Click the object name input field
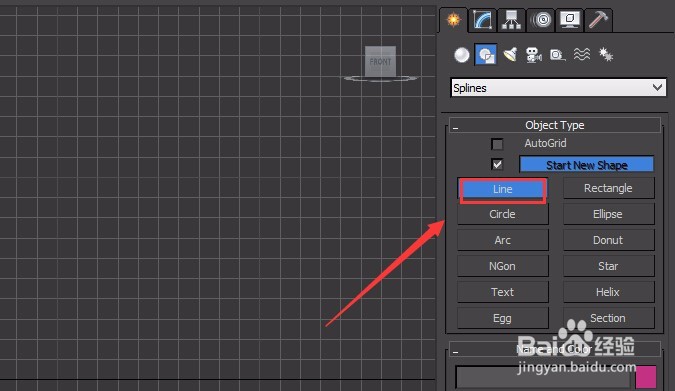This screenshot has width=675, height=391. pos(543,377)
